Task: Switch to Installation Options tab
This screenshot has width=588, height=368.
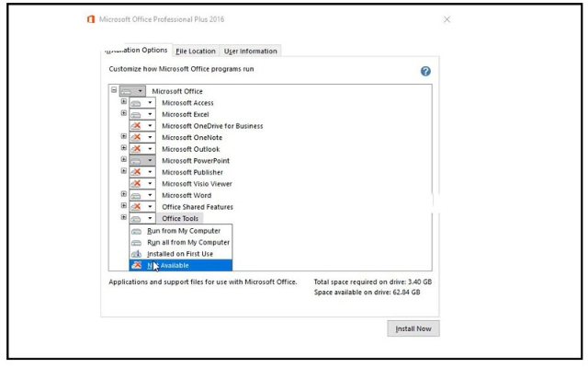Action: pos(137,50)
